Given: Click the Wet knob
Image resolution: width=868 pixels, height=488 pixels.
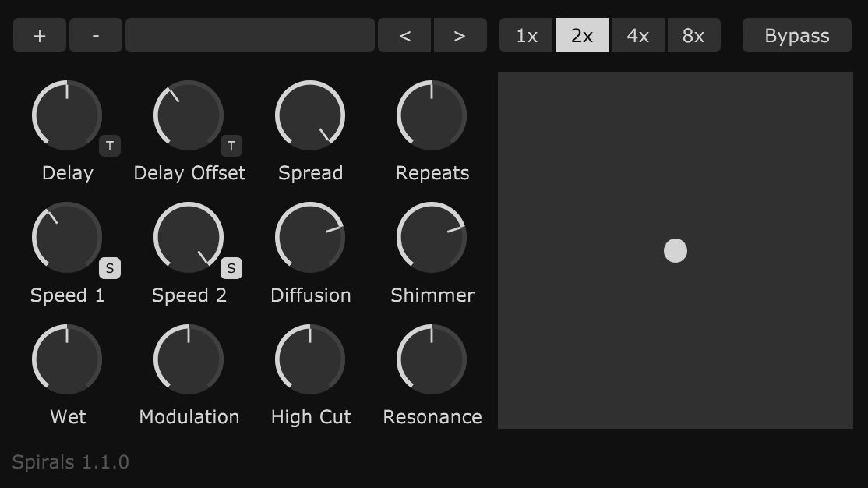Looking at the screenshot, I should pyautogui.click(x=67, y=359).
